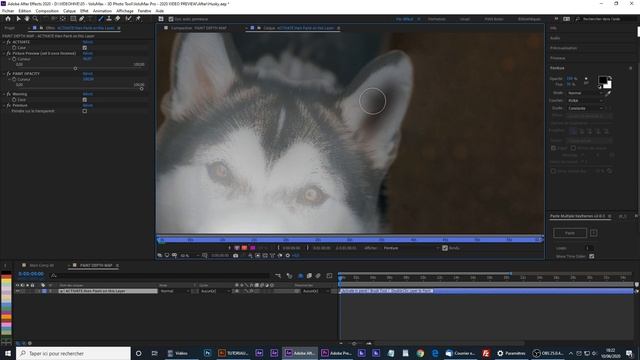
Task: Click Rétabl. link next to PAINT OPACITY
Action: pyautogui.click(x=88, y=74)
